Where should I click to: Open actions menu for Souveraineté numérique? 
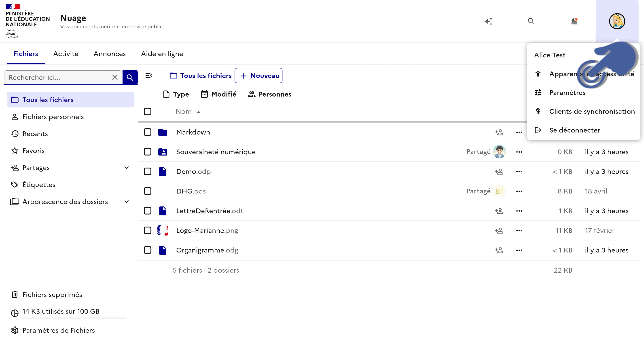coord(519,152)
